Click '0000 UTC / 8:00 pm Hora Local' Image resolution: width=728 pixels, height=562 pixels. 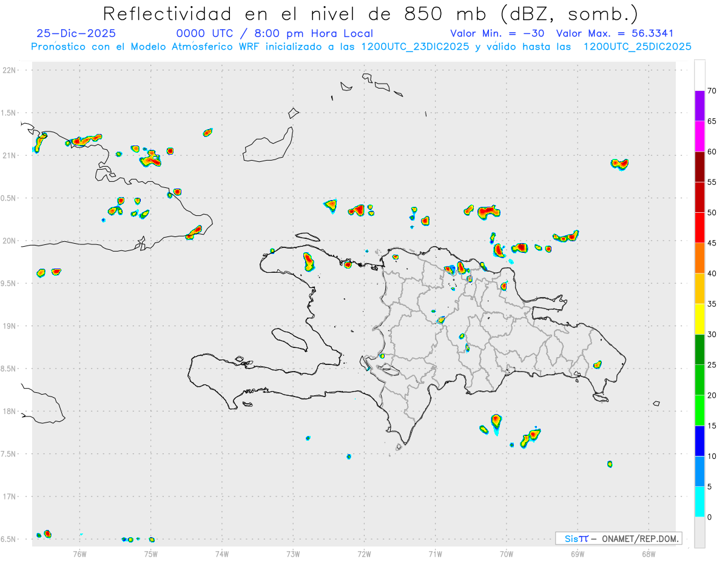274,33
